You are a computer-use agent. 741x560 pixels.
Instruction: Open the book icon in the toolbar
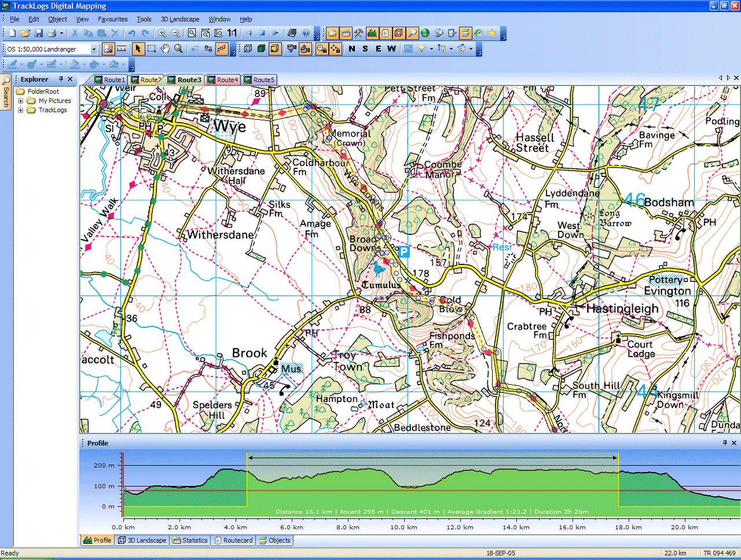click(292, 33)
